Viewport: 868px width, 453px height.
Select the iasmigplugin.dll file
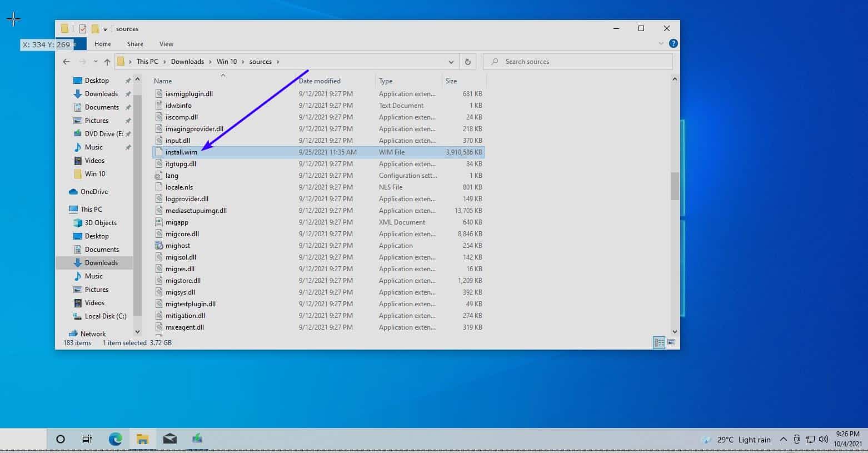pyautogui.click(x=318, y=94)
